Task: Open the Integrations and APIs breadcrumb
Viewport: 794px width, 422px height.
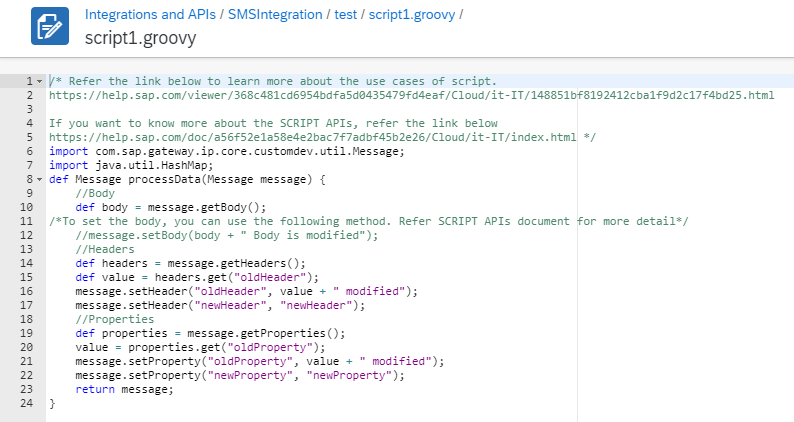Action: 152,16
